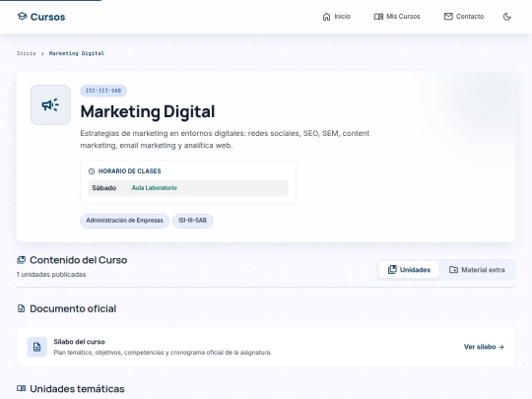Go to the Contacto page
532x399 pixels.
pos(464,17)
